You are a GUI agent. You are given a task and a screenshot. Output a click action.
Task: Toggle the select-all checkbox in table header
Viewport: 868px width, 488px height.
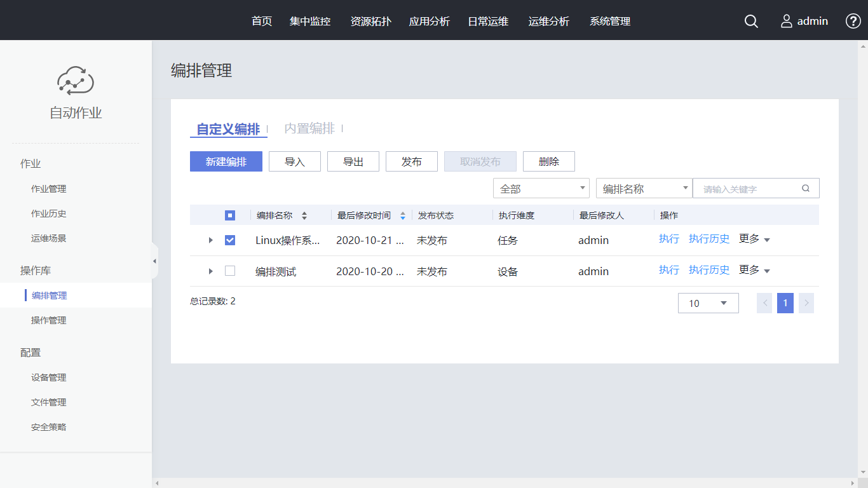(x=230, y=215)
